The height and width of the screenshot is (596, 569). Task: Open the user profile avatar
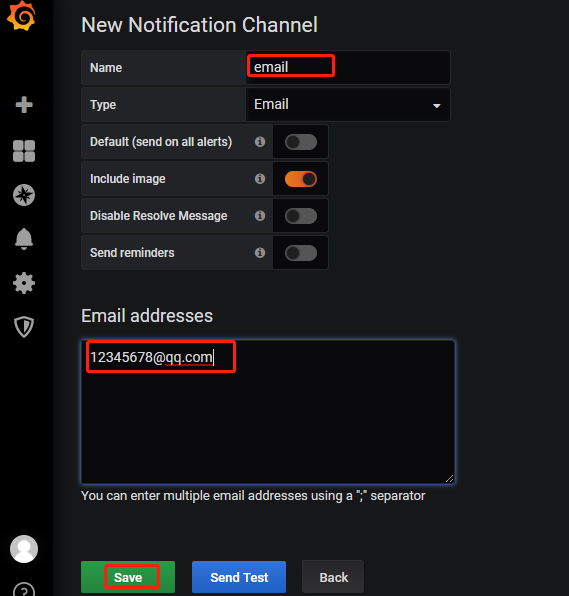[24, 549]
